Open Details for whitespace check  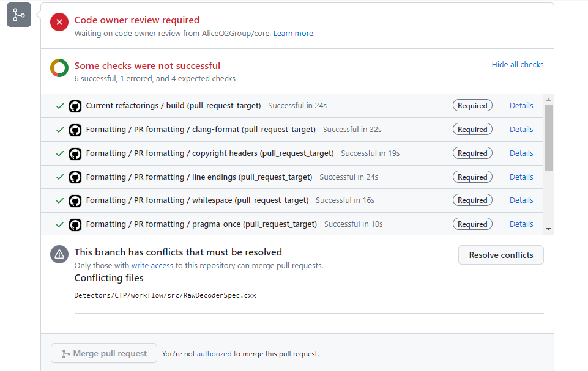(x=521, y=200)
